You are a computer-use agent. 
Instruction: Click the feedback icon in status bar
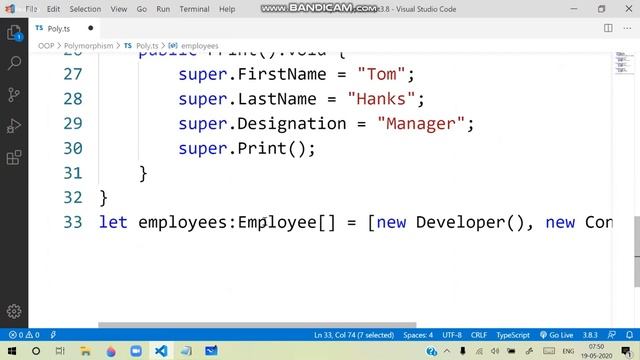[x=611, y=335]
